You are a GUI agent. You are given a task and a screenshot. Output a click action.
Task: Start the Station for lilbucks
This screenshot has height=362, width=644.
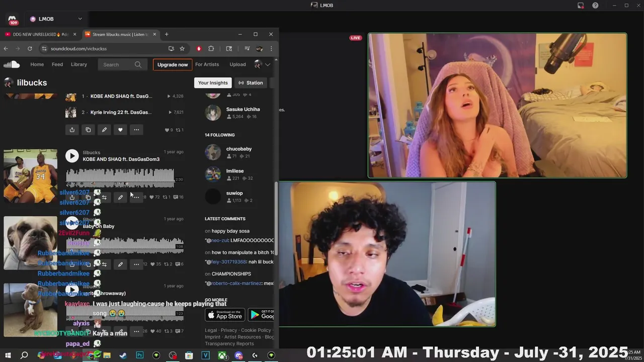coord(251,82)
